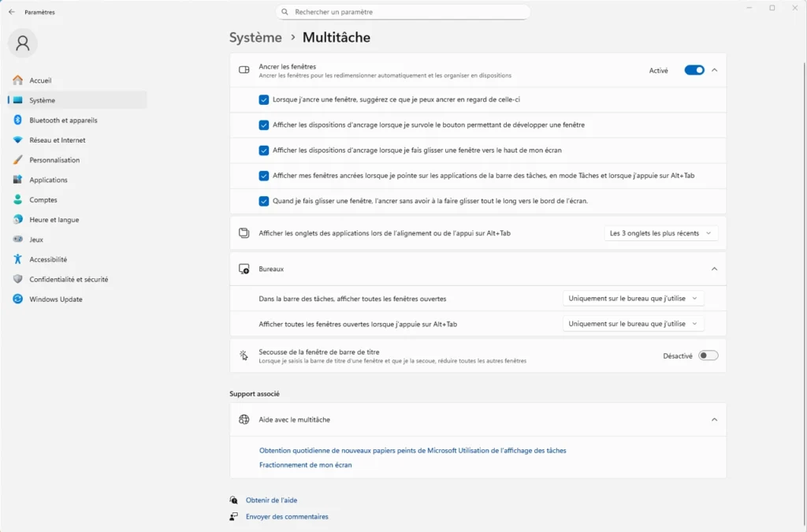Open Personnalisation via its brush icon

[17, 159]
